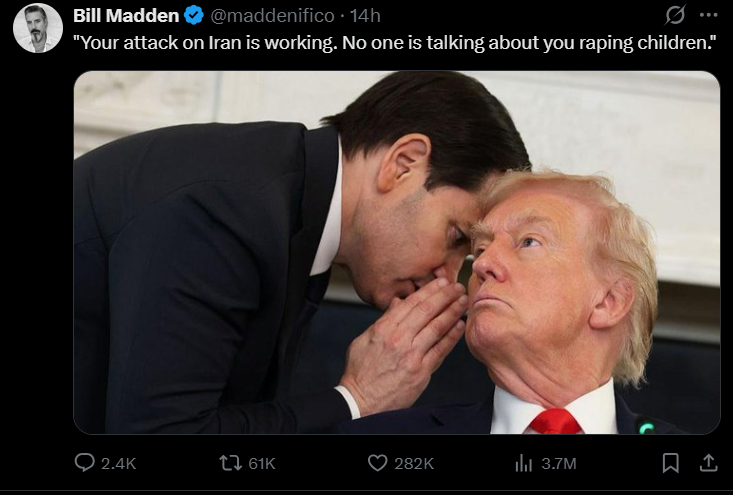
Task: Bookmark this post with the bookmark icon
Action: point(671,463)
